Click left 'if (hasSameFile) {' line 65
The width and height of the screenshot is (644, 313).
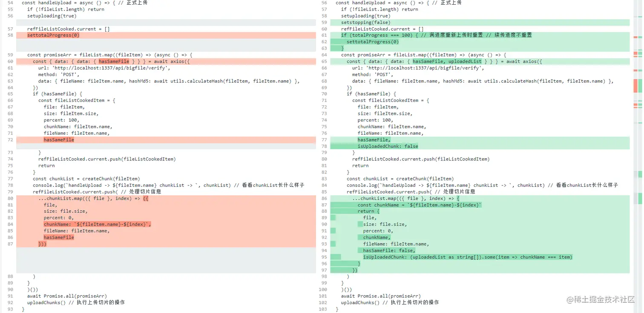coord(57,94)
